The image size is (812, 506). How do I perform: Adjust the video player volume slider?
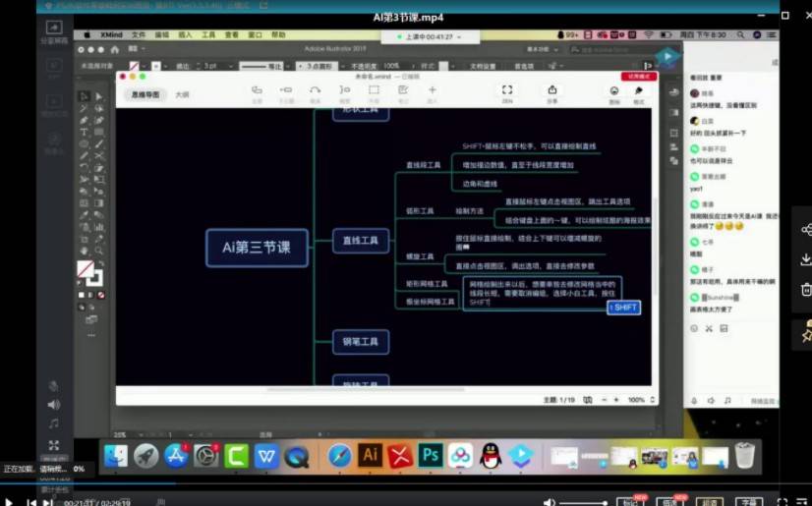(x=582, y=502)
